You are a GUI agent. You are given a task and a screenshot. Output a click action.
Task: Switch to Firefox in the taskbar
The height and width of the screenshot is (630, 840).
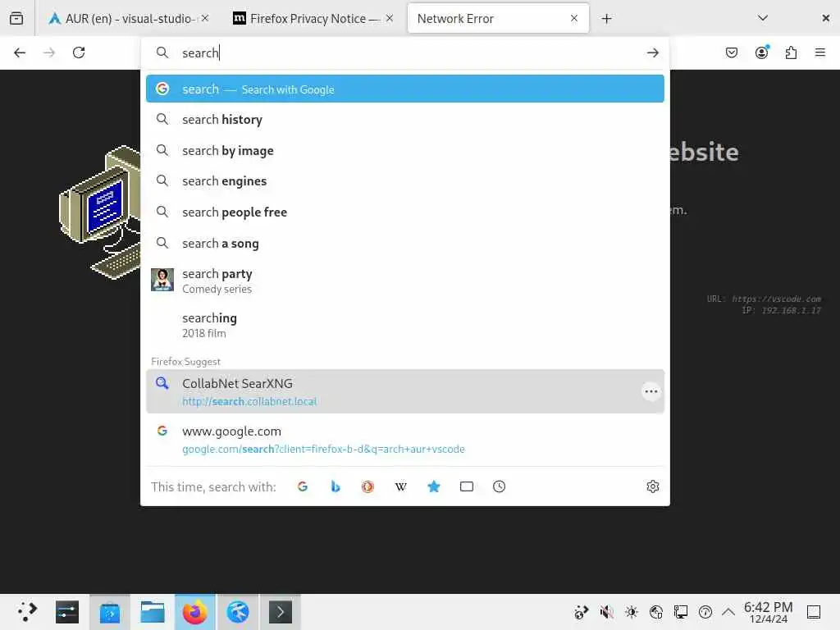tap(195, 612)
